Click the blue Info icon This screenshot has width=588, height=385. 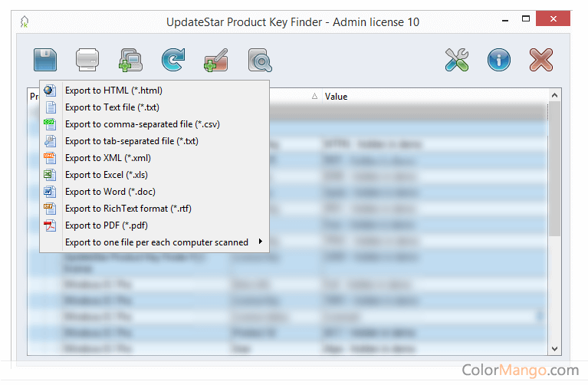coord(499,60)
